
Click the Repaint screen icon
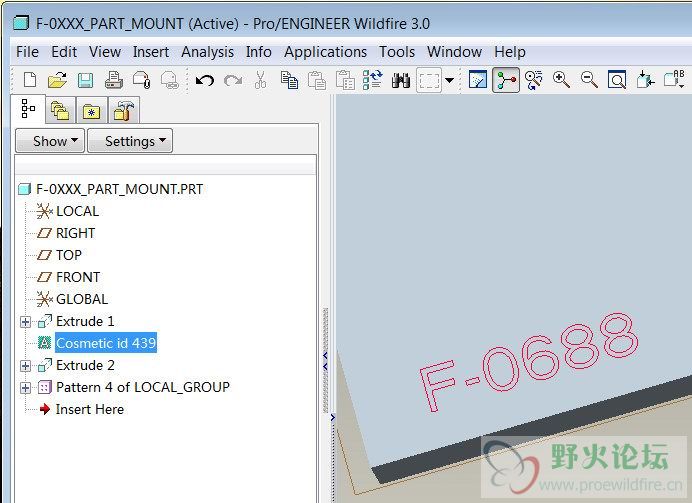(x=478, y=80)
